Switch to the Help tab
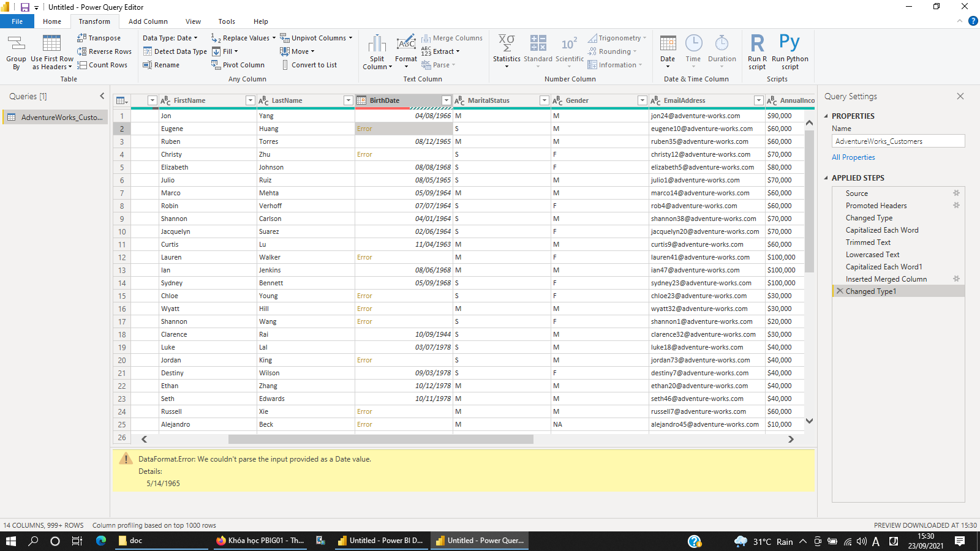The height and width of the screenshot is (551, 980). point(261,21)
